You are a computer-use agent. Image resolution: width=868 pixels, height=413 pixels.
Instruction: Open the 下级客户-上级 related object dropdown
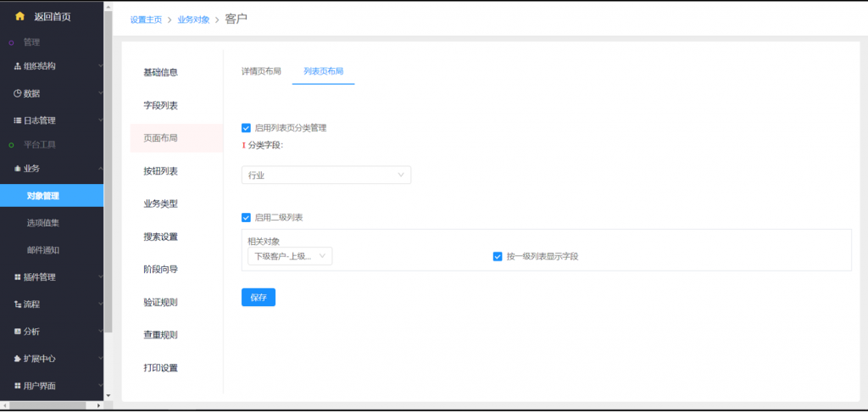(287, 256)
